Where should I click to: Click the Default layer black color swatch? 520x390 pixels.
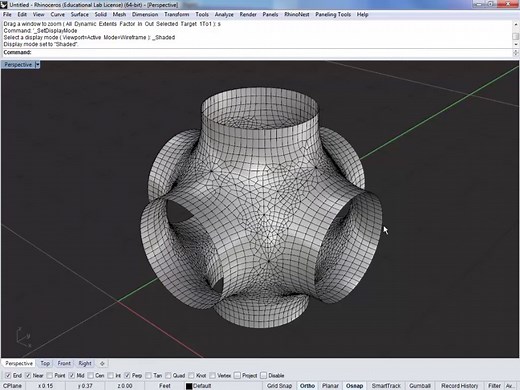pos(189,386)
